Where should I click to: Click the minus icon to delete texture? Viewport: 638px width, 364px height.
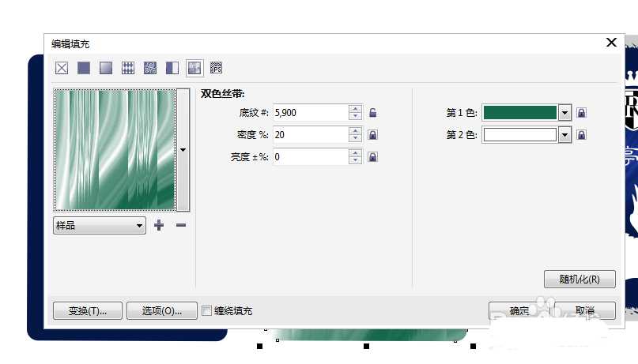(181, 226)
